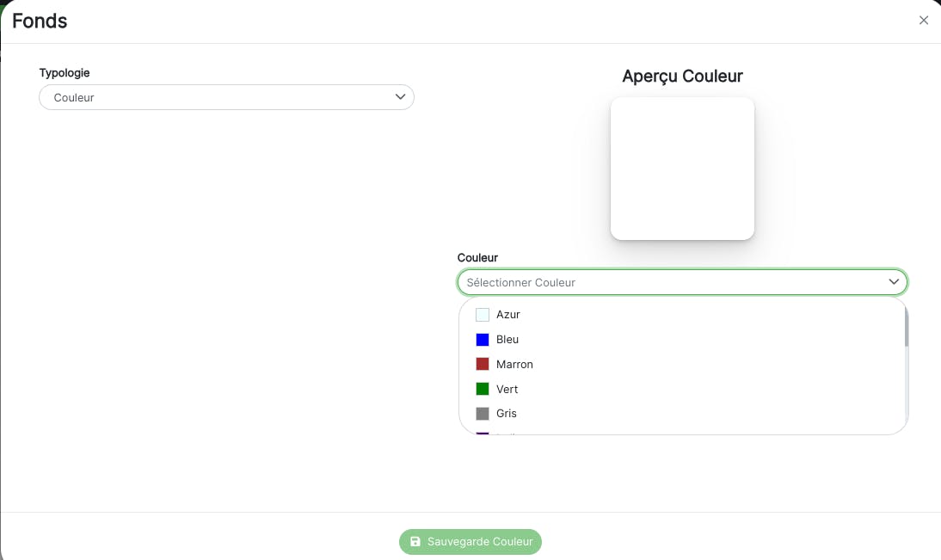This screenshot has height=560, width=941.
Task: Close the Fonds dialog
Action: pos(924,21)
